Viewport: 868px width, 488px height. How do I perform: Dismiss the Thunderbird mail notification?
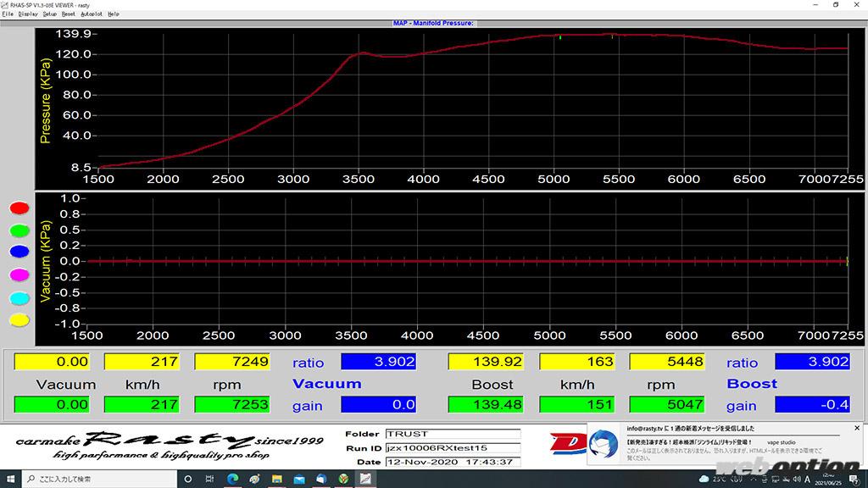coord(857,429)
